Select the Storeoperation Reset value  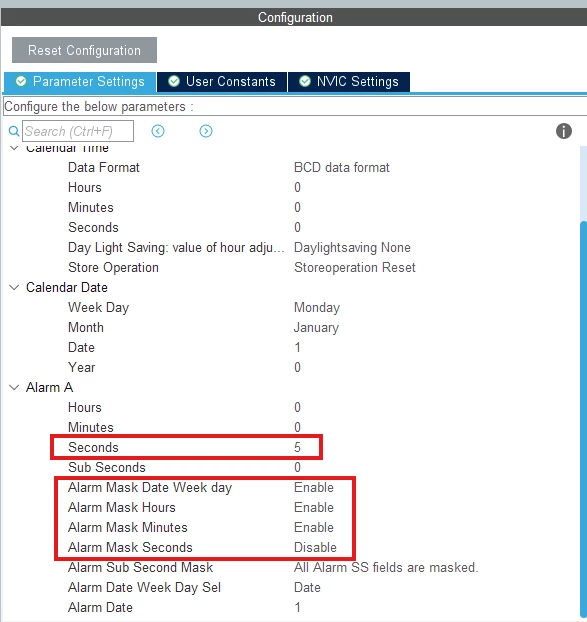pos(355,267)
